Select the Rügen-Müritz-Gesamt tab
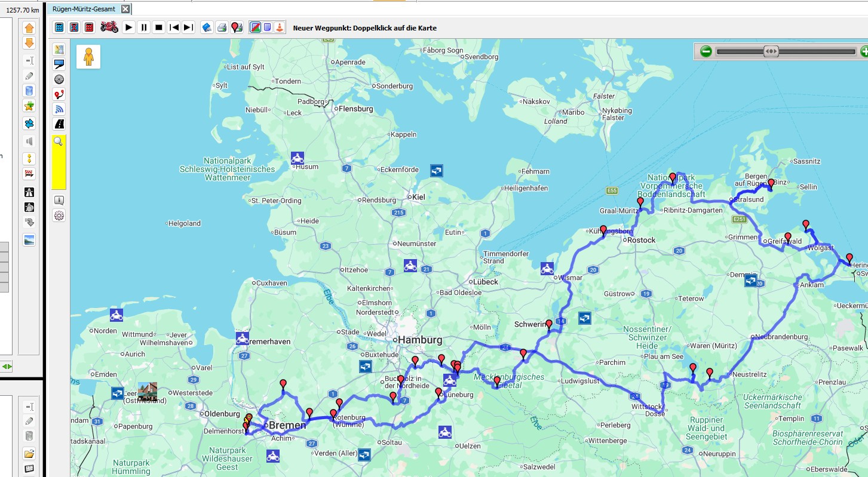868x477 pixels. (x=82, y=9)
